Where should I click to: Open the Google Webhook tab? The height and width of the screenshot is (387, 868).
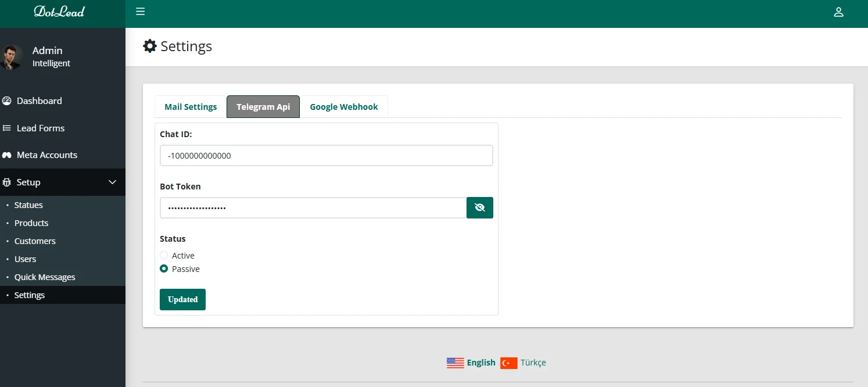pos(343,107)
